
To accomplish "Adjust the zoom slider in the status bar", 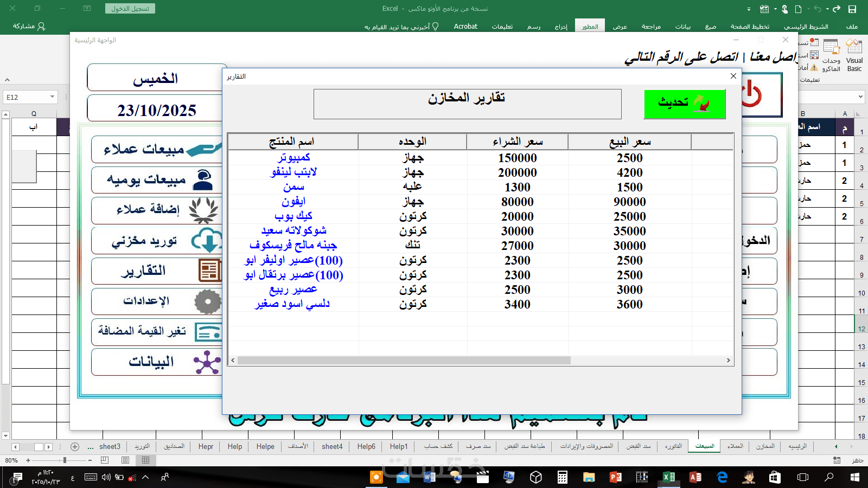I will (65, 460).
